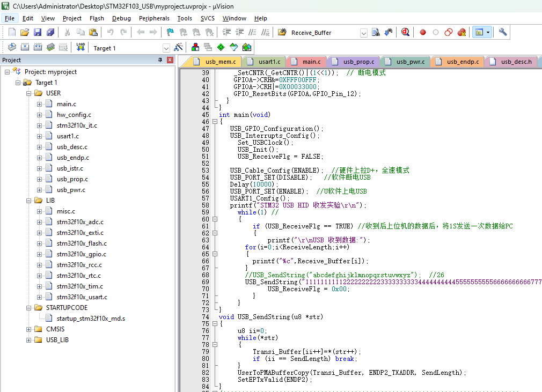This screenshot has width=542, height=392.
Task: Open Options for Target
Action: [178, 47]
